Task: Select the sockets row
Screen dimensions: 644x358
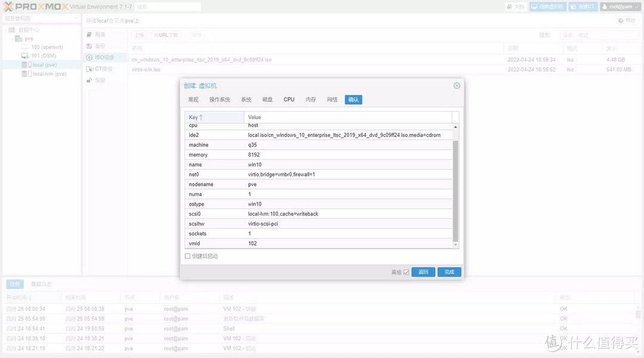Action: (x=318, y=234)
